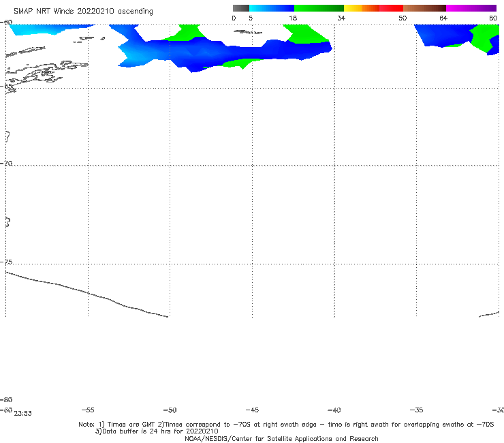Click the 'NOAA/NESDIS/Center for Satellite Applications and Research' credit
Screen dimensions: 504x443
click(x=281, y=438)
